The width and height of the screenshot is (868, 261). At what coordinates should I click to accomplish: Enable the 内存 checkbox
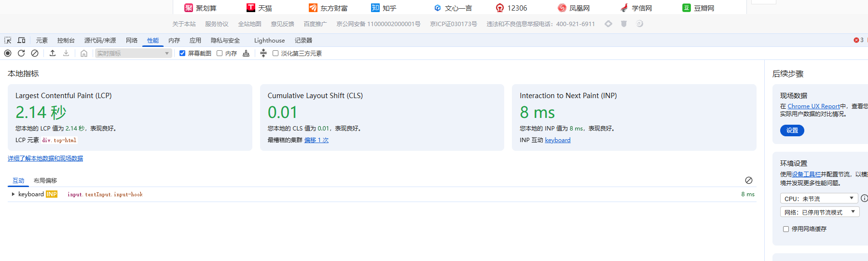pyautogui.click(x=220, y=53)
